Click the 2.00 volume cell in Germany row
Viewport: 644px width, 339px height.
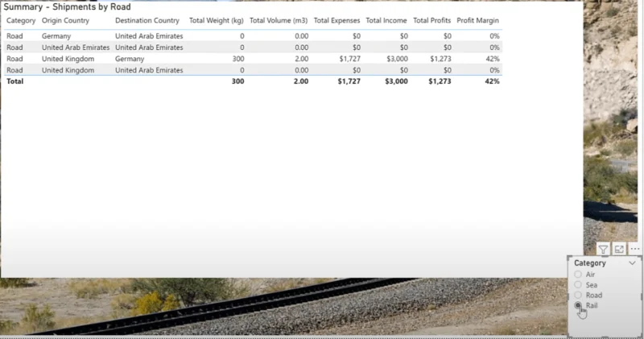click(x=301, y=59)
